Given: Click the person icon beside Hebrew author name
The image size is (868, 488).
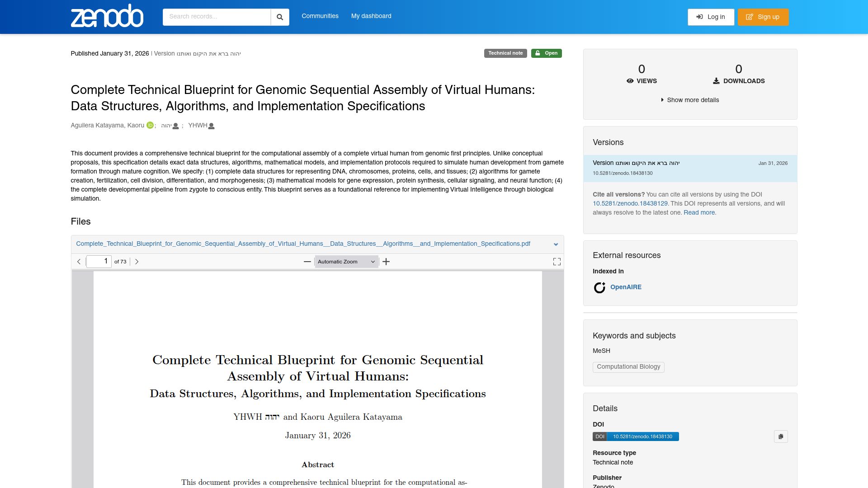Looking at the screenshot, I should click(x=176, y=126).
